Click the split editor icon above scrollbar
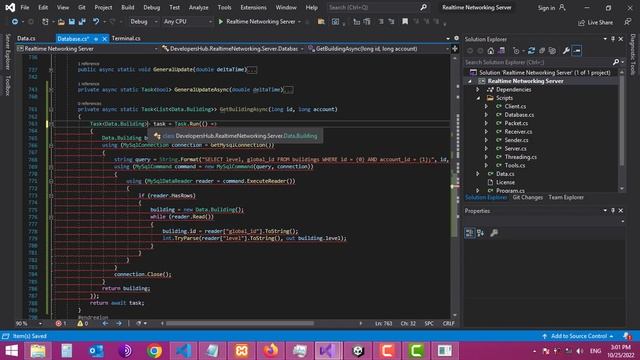Image resolution: width=640 pixels, height=360 pixels. 455,49
